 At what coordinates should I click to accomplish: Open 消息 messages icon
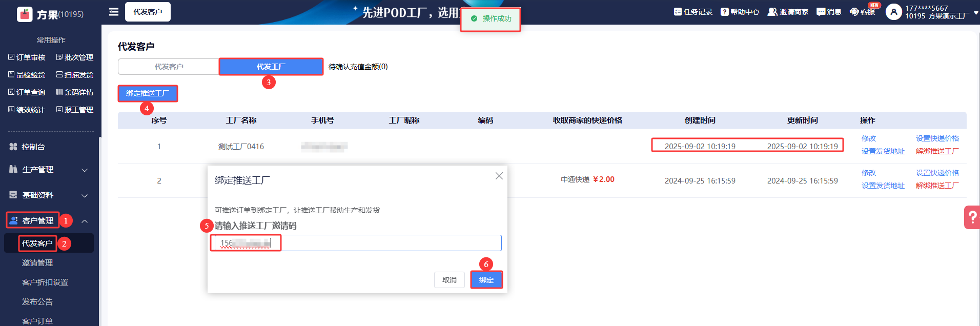[821, 12]
